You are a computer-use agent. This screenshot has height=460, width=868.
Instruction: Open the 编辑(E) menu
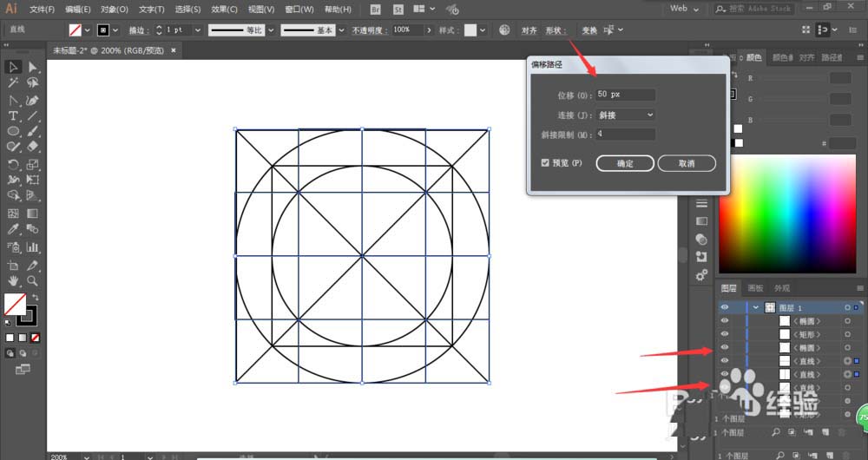click(x=77, y=10)
